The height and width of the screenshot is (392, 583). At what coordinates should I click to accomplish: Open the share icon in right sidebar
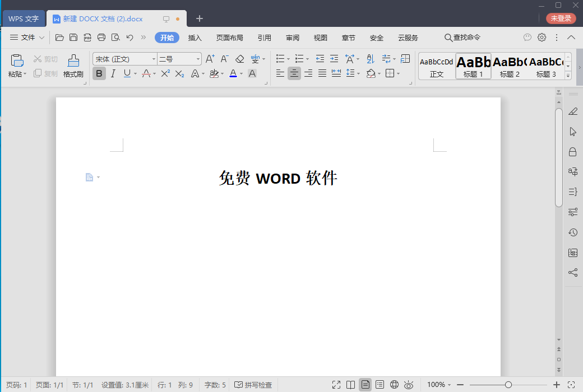(573, 272)
